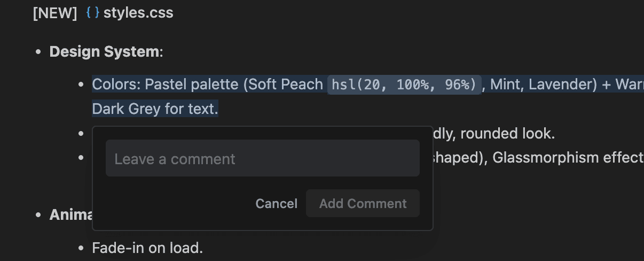
Task: Open the styles.css file link
Action: click(x=138, y=13)
